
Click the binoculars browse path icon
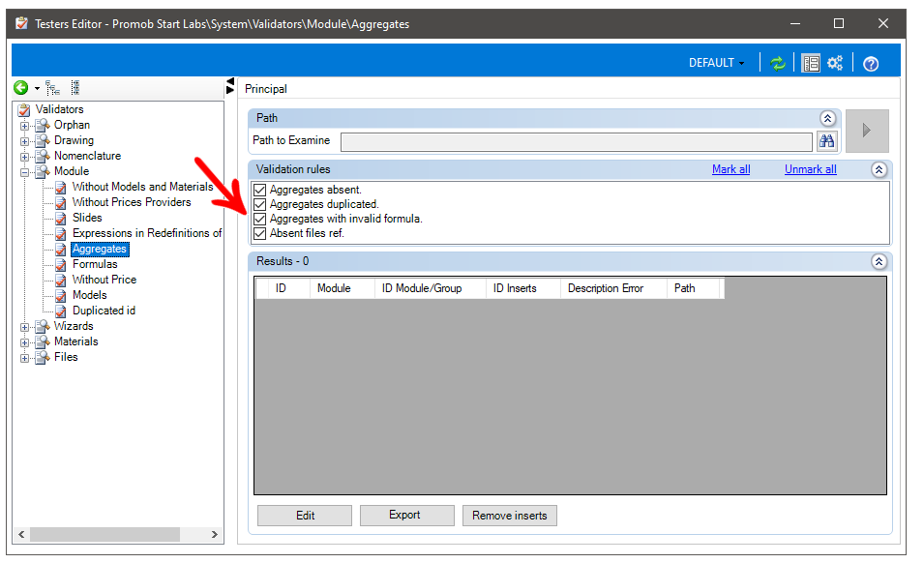click(826, 141)
